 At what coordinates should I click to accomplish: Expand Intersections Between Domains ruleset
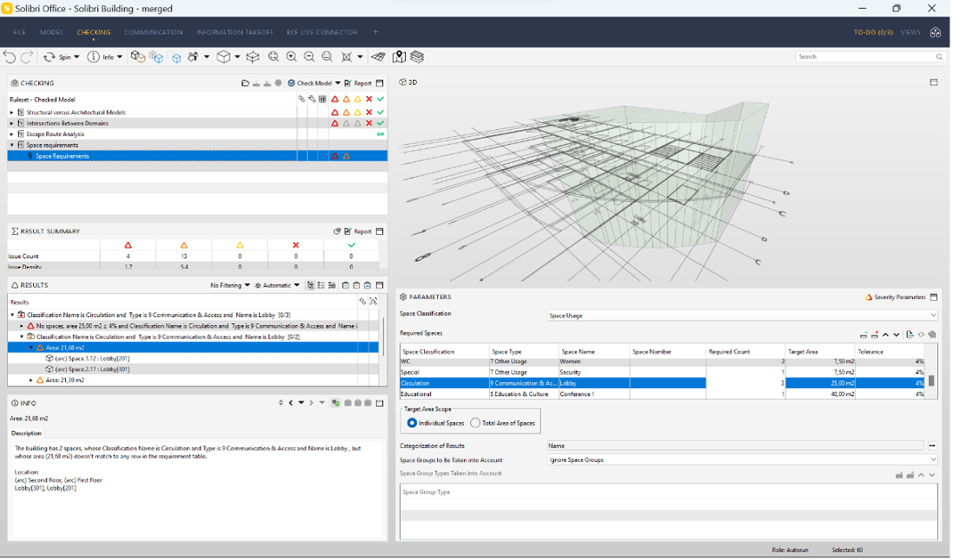click(x=12, y=124)
